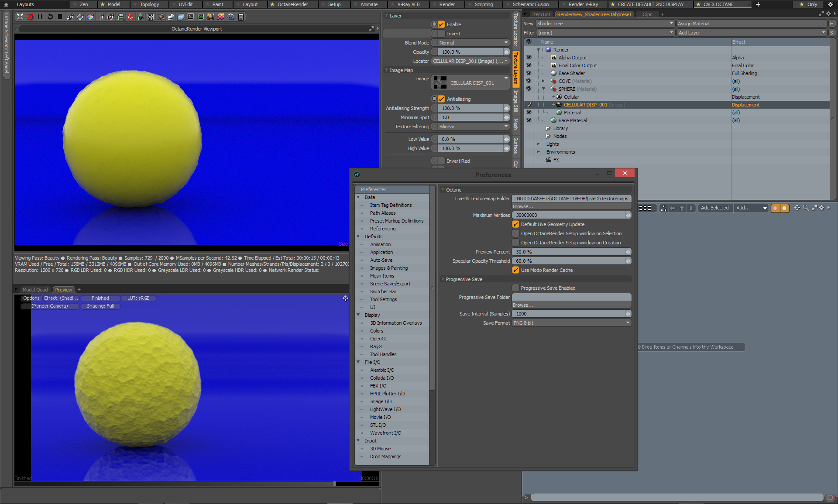Open the Mona Lisa image icon

tap(211, 17)
